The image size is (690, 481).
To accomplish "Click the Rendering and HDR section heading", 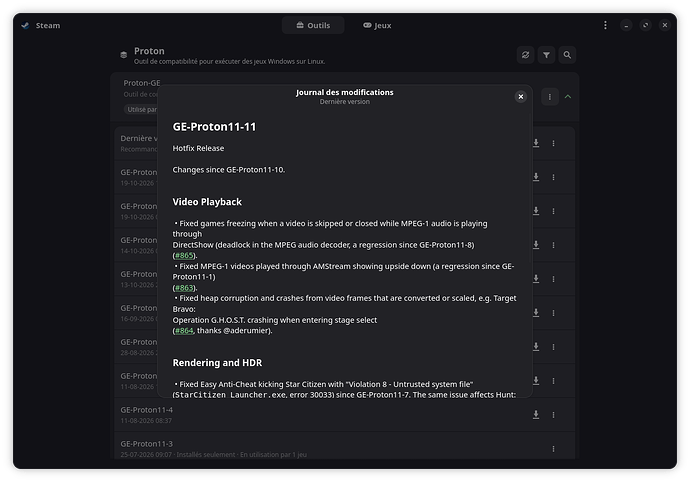I will click(x=217, y=363).
